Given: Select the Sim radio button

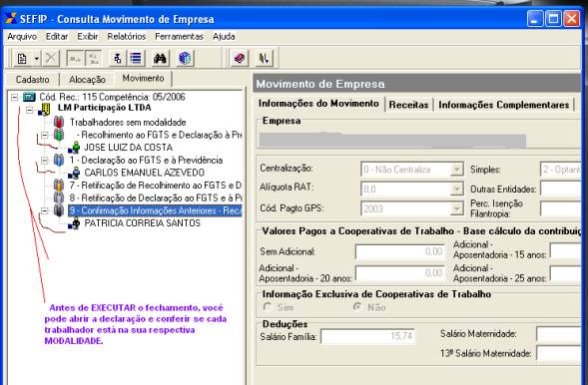Looking at the screenshot, I should coord(268,307).
